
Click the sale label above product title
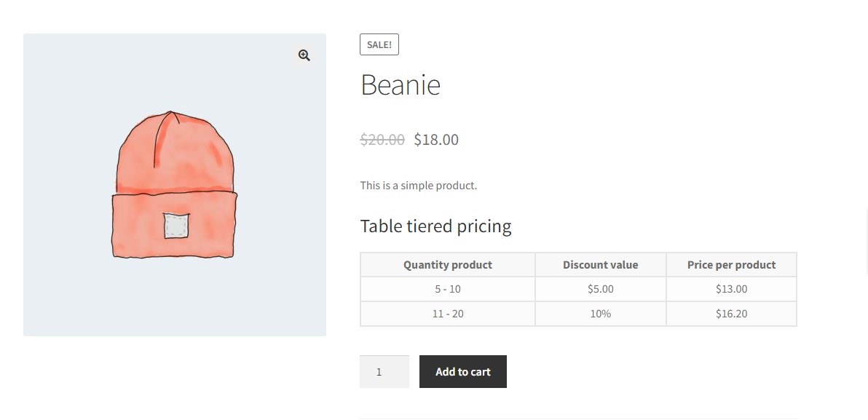pyautogui.click(x=379, y=44)
